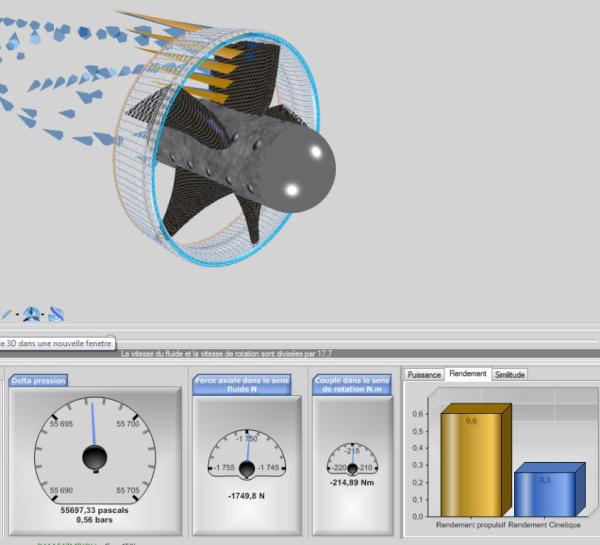The image size is (600, 545).
Task: Click the '-214,89 Nm' torque value
Action: [x=352, y=483]
